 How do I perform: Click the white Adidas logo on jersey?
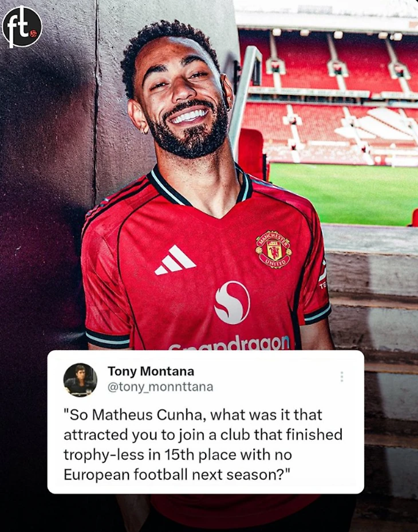point(175,260)
